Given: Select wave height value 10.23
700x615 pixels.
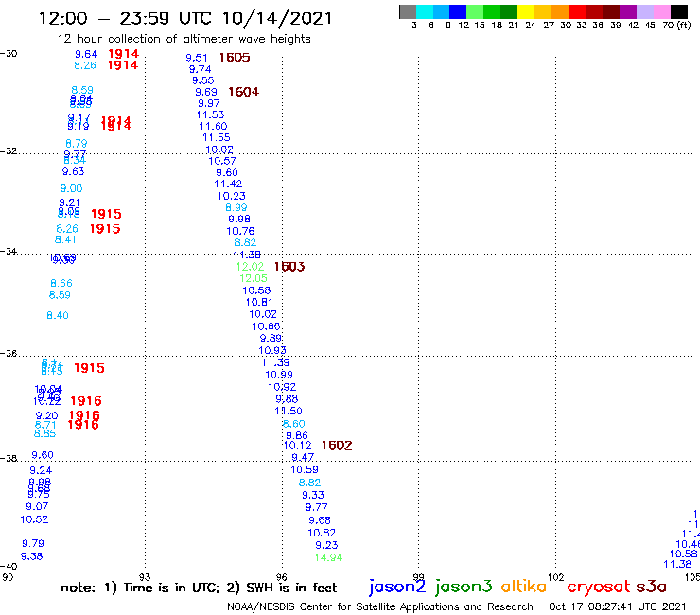Looking at the screenshot, I should 231,196.
